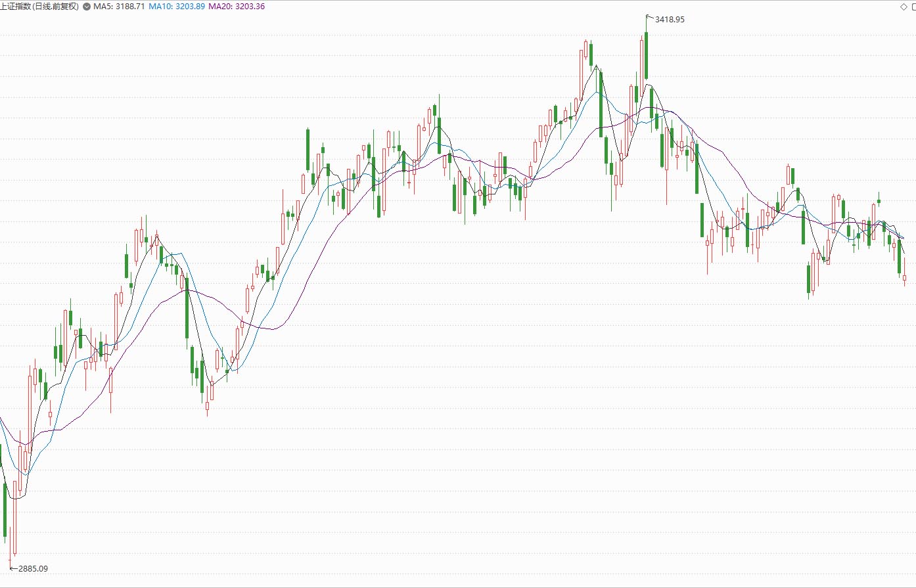Click the round dropdown arrow beside 上证指数 title
Viewport: 916px width, 588px height.
(x=87, y=7)
